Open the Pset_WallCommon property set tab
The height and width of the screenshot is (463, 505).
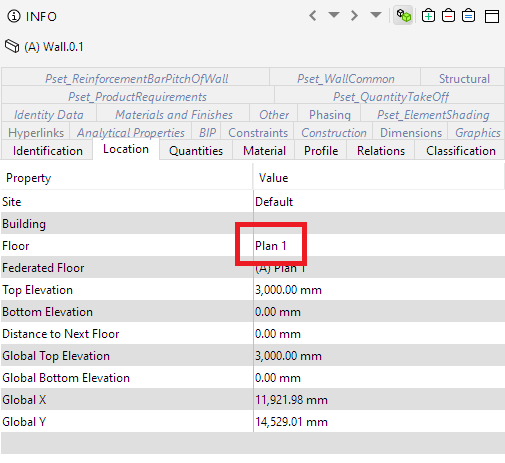coord(346,79)
